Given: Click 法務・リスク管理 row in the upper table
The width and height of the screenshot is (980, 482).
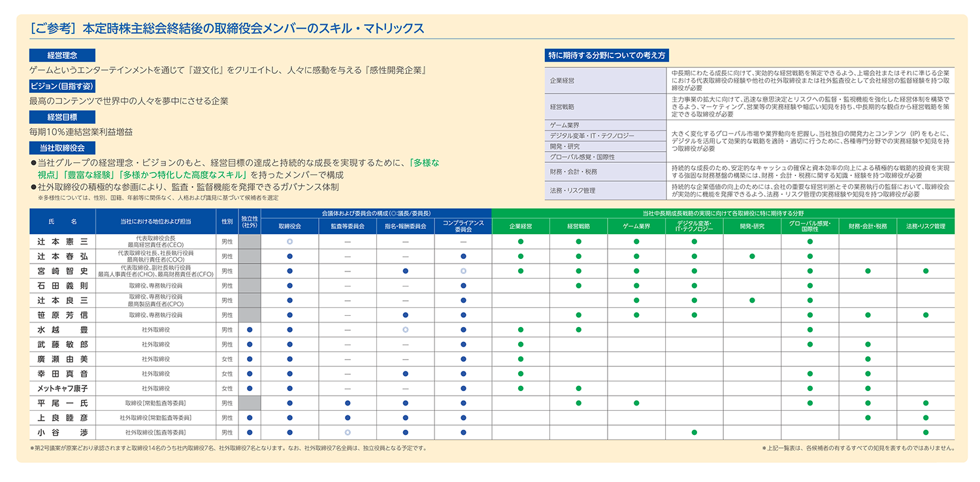Looking at the screenshot, I should pos(605,191).
